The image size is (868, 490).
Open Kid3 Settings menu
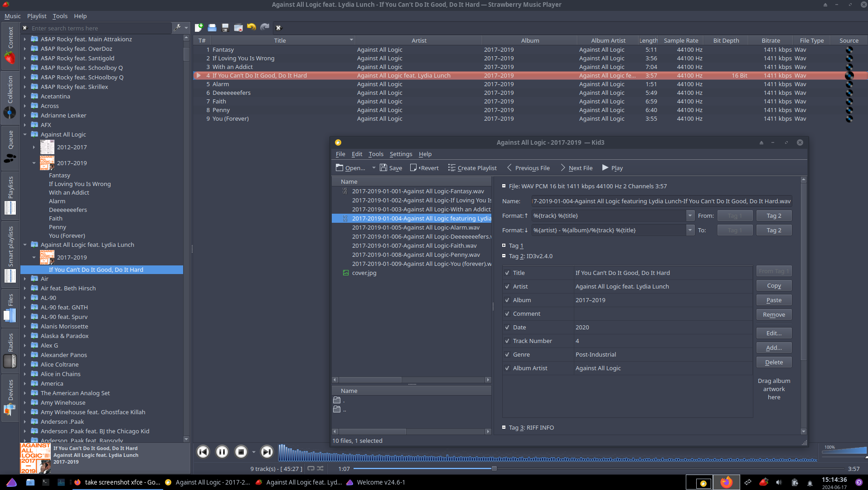pyautogui.click(x=401, y=154)
